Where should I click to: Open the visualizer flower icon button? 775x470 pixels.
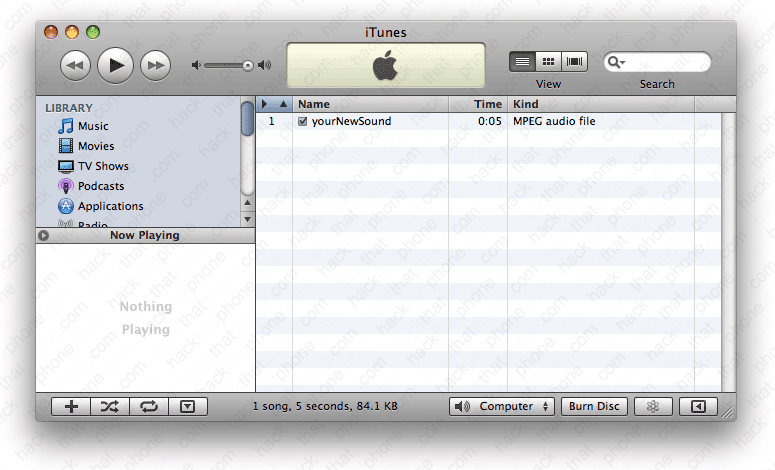[652, 406]
